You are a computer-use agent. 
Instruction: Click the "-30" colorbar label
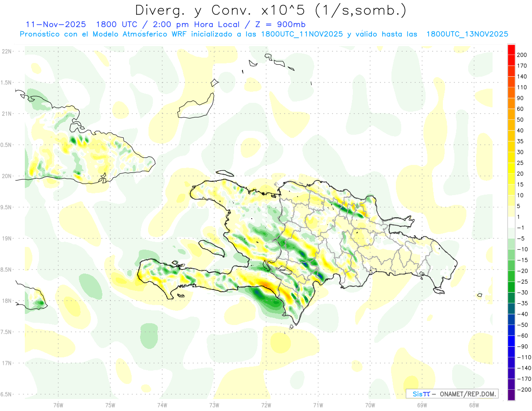522,293
